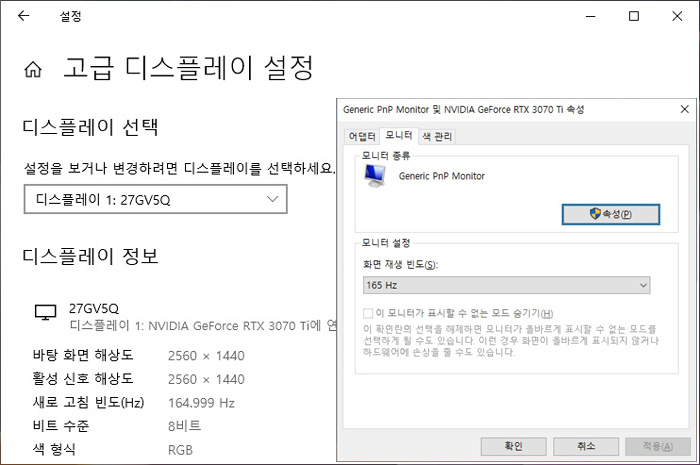Image resolution: width=700 pixels, height=465 pixels.
Task: Click the 164.999 Hz refresh rate value
Action: click(201, 402)
